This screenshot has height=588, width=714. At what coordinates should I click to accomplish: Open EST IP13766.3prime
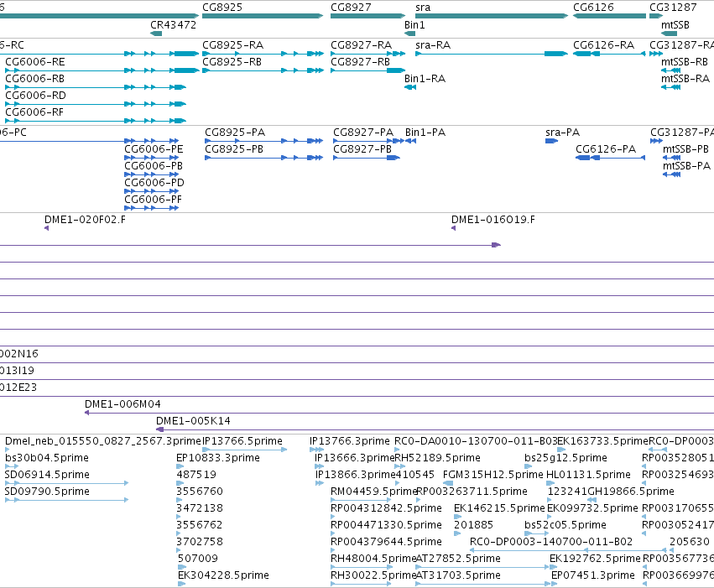tap(350, 441)
